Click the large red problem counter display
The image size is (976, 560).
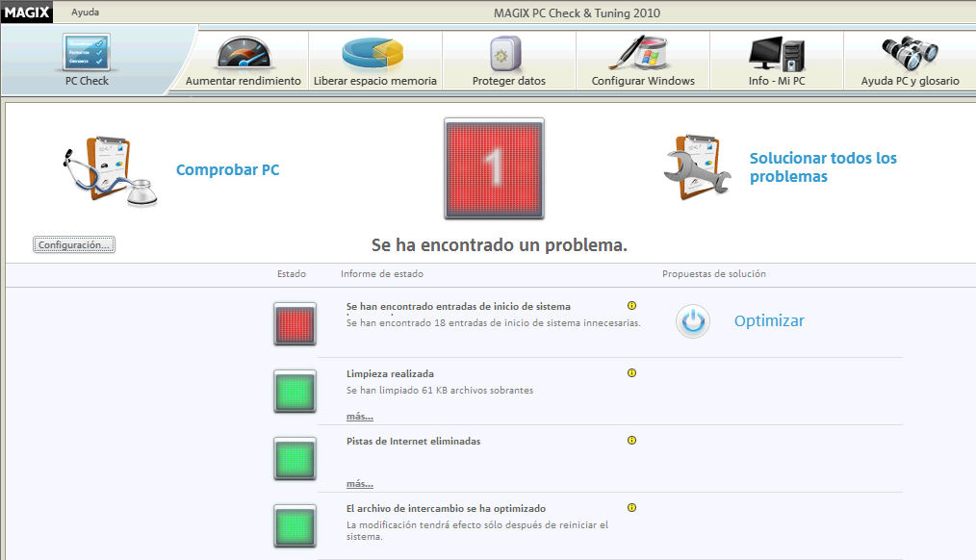coord(494,168)
